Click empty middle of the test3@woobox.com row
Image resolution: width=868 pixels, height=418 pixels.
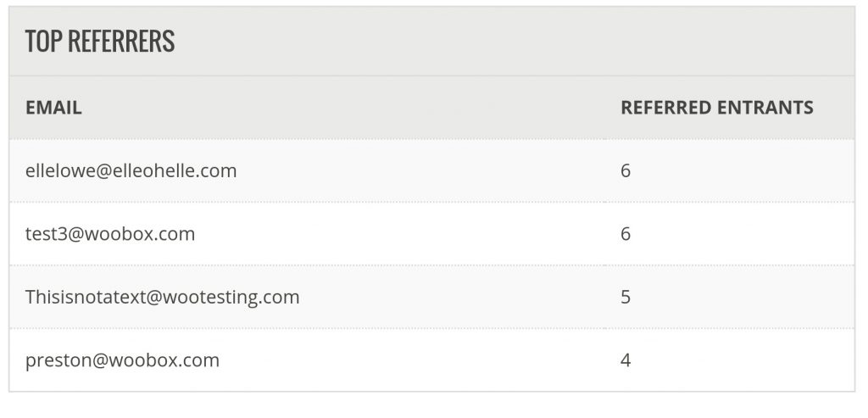point(407,233)
